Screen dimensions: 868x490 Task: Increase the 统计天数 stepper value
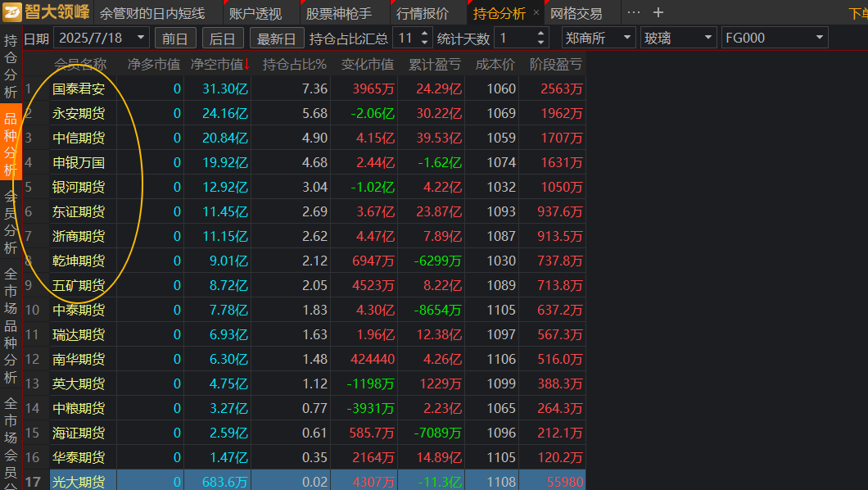pyautogui.click(x=540, y=34)
